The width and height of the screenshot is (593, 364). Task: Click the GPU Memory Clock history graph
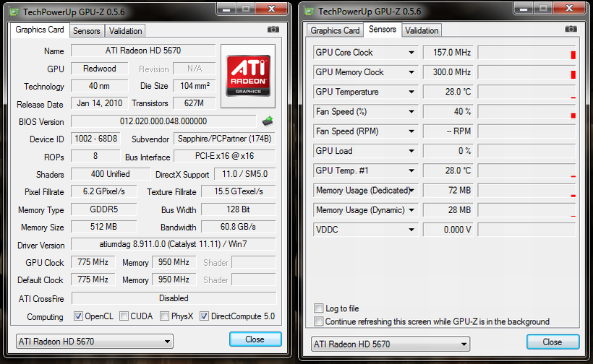[x=526, y=72]
